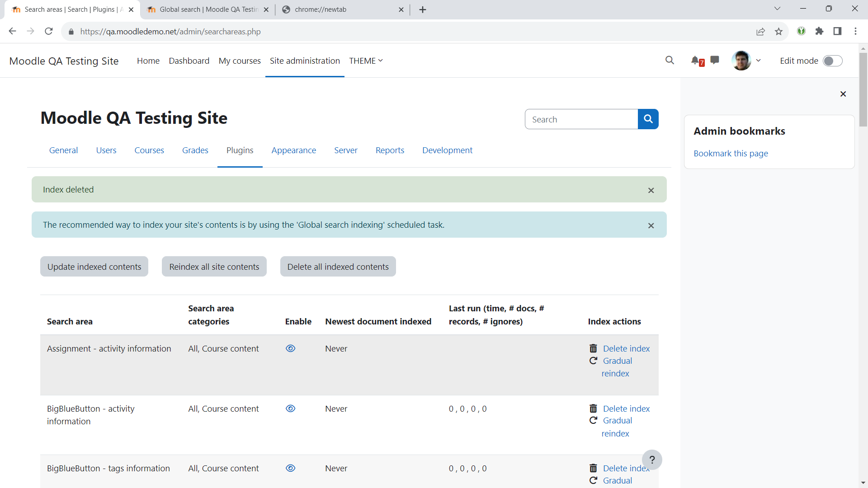Click Delete index for BigBlueButton activity information
This screenshot has height=488, width=868.
pos(626,408)
